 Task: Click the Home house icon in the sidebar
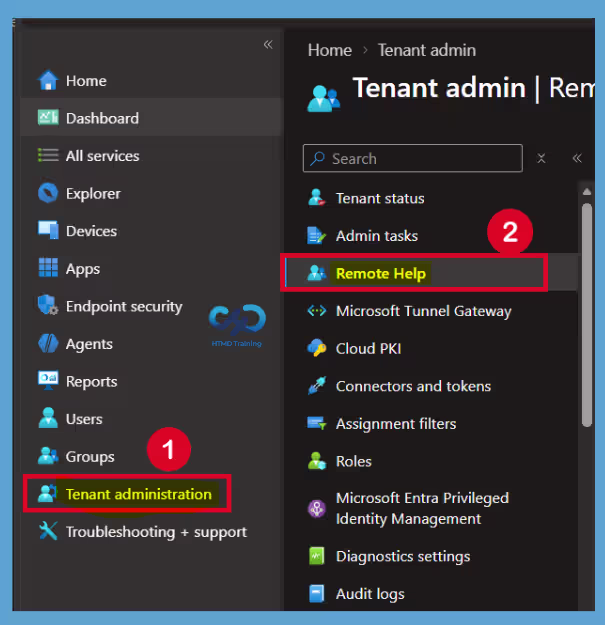tap(48, 80)
